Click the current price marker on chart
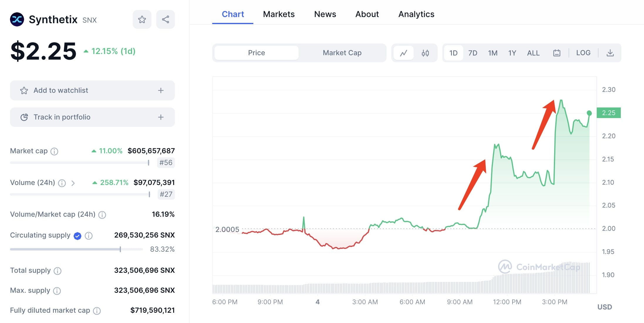Viewport: 644px width, 323px height. tap(589, 112)
